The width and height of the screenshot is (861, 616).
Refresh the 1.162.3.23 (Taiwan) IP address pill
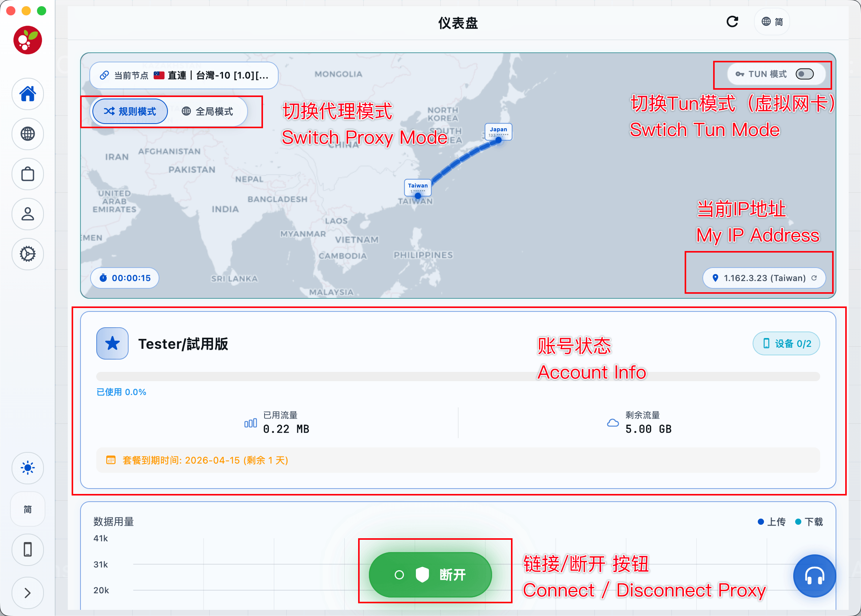(x=814, y=278)
